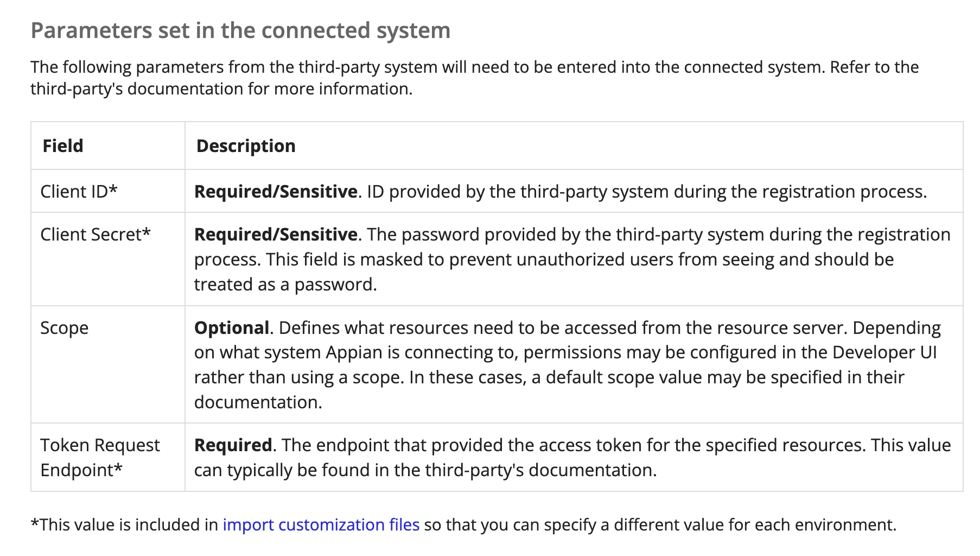Click the Client ID description text

pyautogui.click(x=561, y=191)
